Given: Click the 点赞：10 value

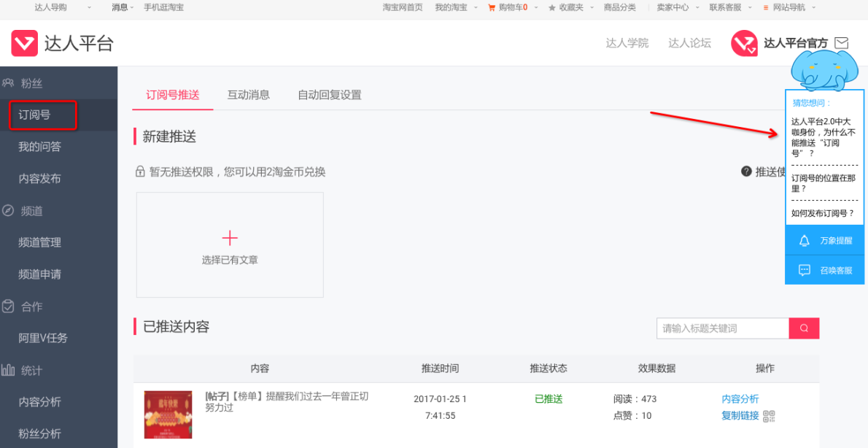Looking at the screenshot, I should click(x=632, y=416).
